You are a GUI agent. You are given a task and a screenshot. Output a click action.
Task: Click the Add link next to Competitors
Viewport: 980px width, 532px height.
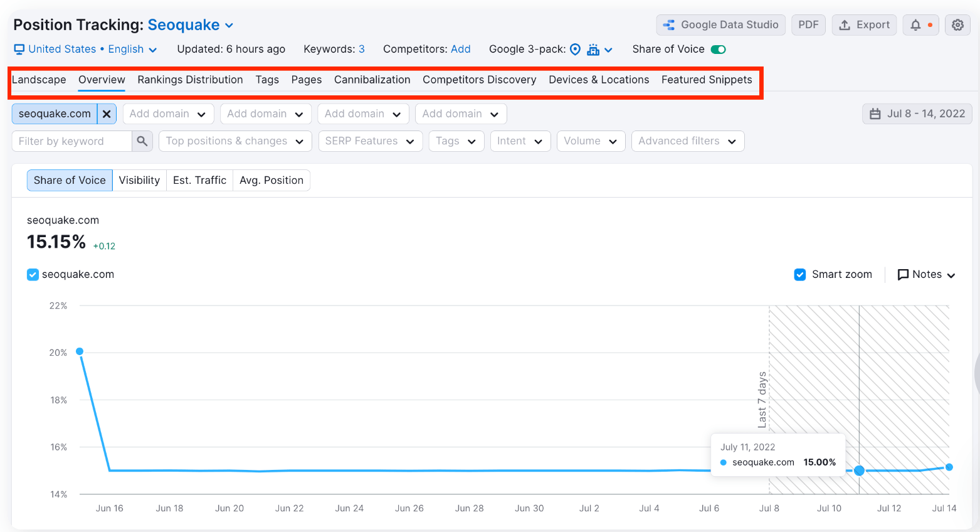(x=461, y=49)
